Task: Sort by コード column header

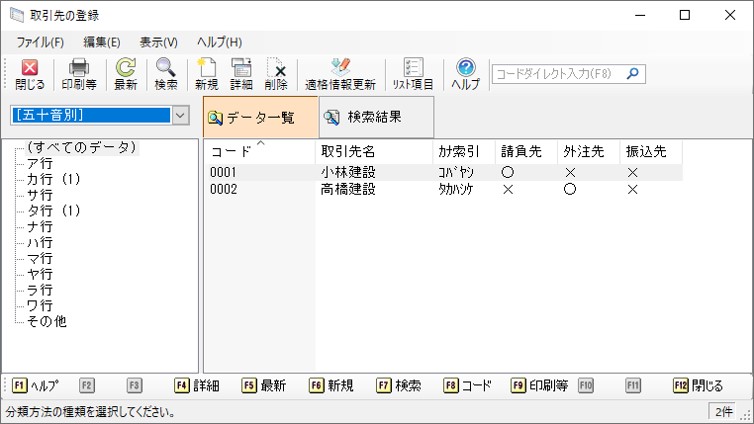Action: pyautogui.click(x=260, y=151)
